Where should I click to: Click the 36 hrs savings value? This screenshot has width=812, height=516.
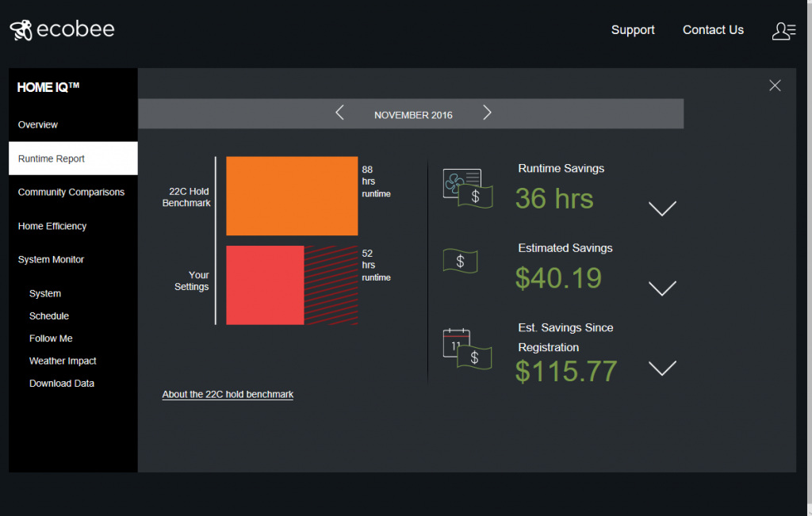[554, 199]
